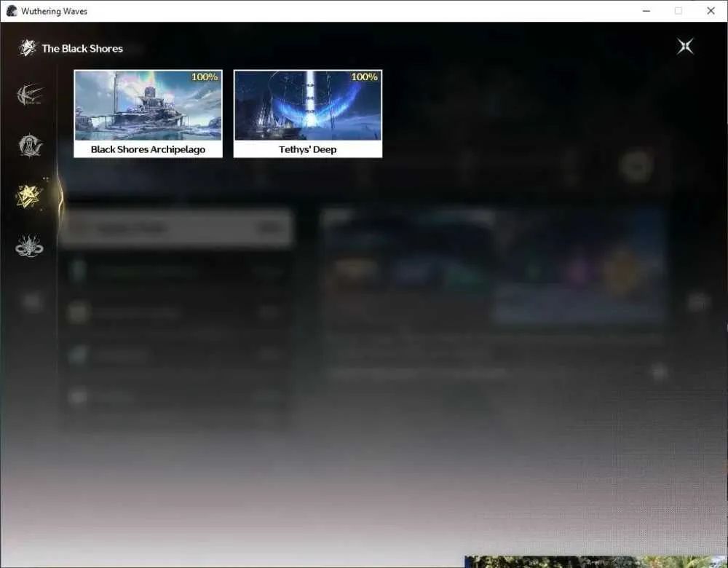Open the Black Shores Archipelago area card
The height and width of the screenshot is (568, 728).
[x=148, y=114]
